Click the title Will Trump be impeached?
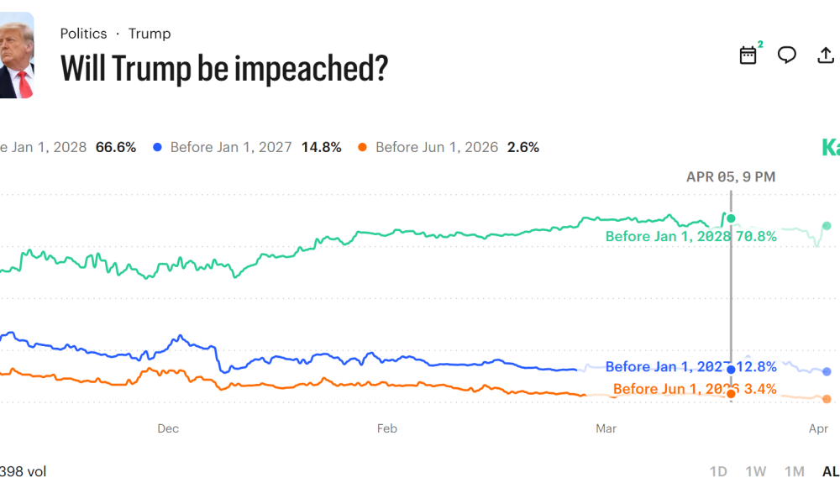 click(223, 68)
